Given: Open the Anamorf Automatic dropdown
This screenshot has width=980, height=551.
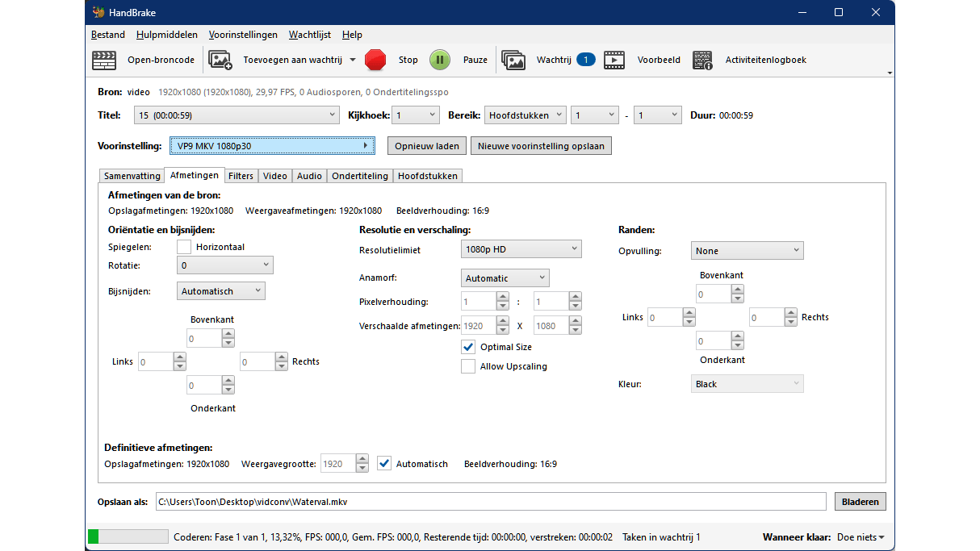Looking at the screenshot, I should pyautogui.click(x=506, y=278).
